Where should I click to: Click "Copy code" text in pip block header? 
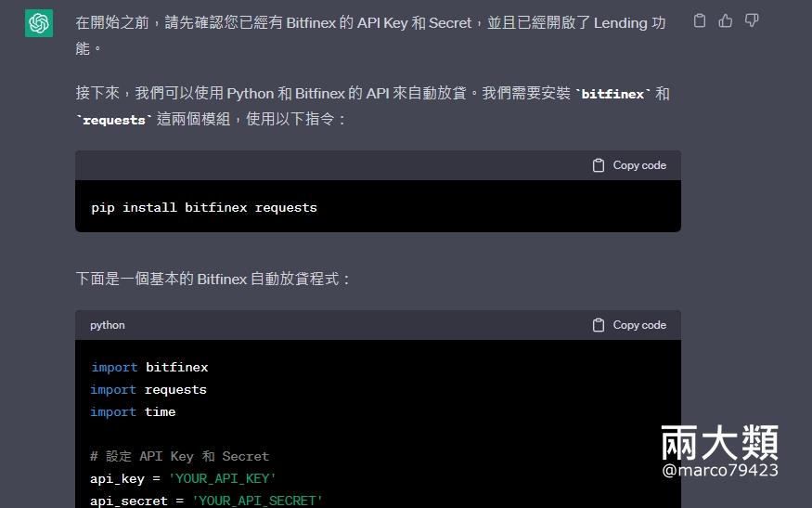pyautogui.click(x=639, y=165)
